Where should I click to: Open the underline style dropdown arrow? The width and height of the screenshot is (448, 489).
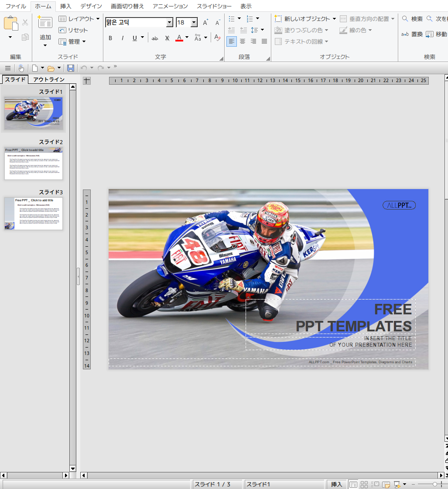click(x=142, y=38)
